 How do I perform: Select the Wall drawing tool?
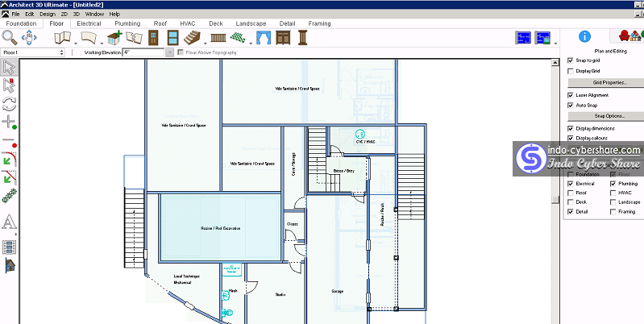tap(63, 38)
